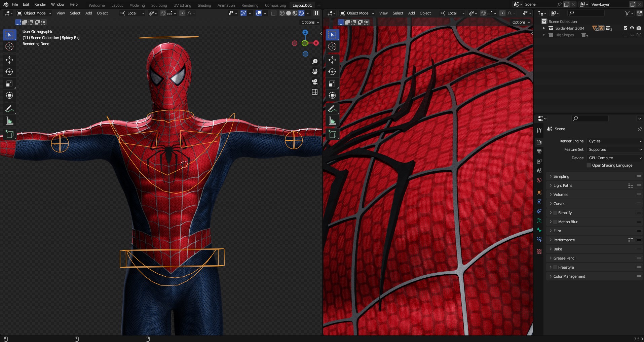The height and width of the screenshot is (342, 644).
Task: Select the Annotate tool in right viewport
Action: click(x=332, y=109)
